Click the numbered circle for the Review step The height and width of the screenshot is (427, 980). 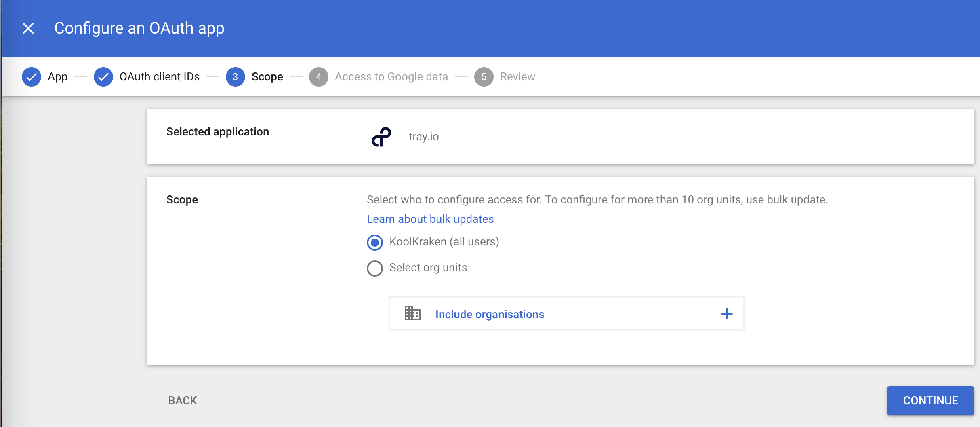click(484, 76)
